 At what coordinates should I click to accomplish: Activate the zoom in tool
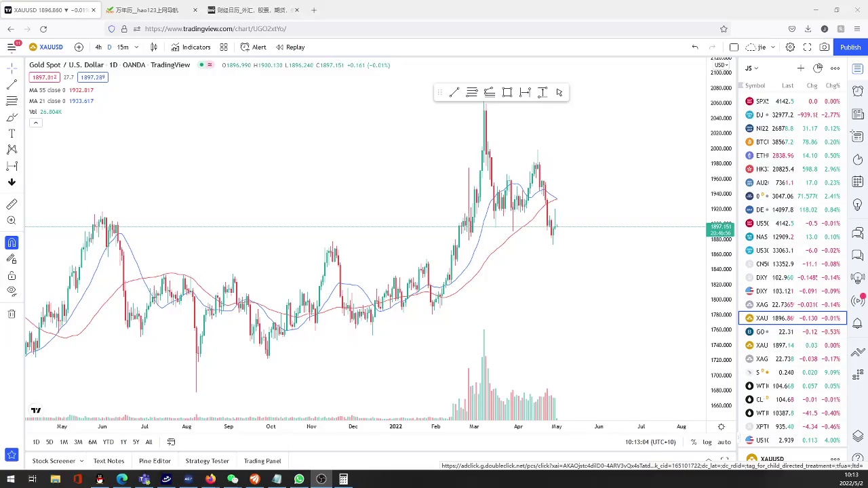12,220
